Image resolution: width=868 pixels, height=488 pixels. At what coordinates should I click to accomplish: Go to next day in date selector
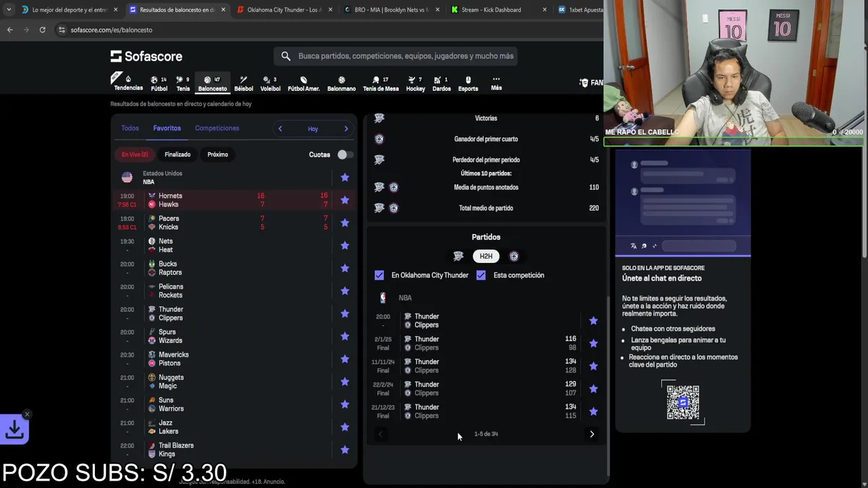coord(346,129)
